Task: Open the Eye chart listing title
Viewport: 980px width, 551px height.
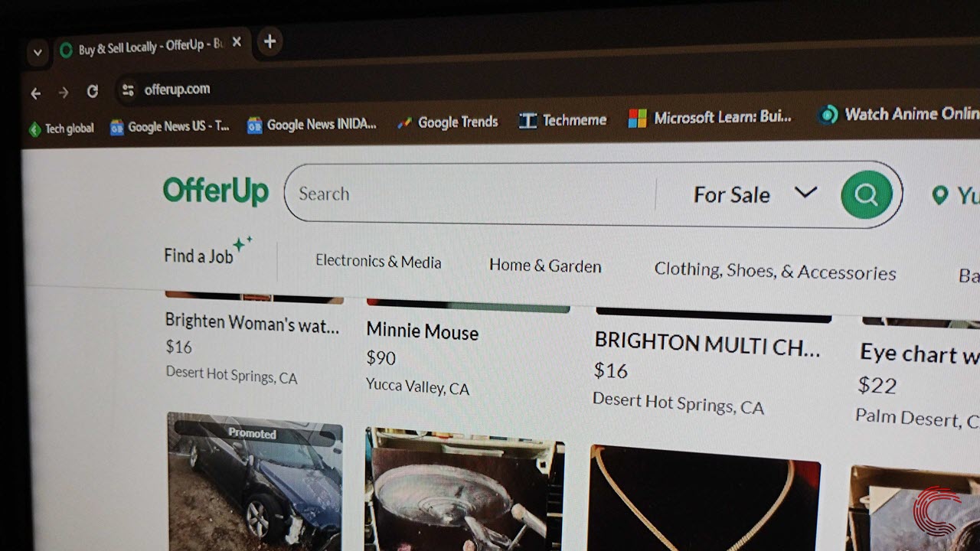Action: tap(920, 354)
